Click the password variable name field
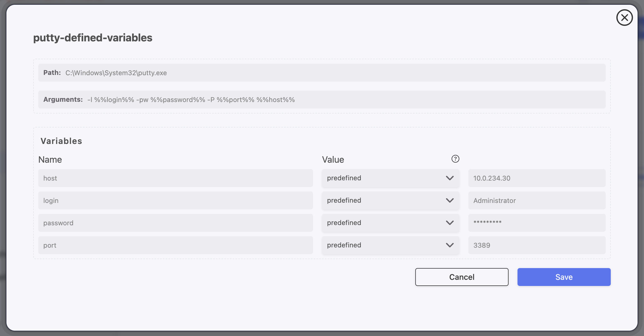Image resolution: width=644 pixels, height=336 pixels. (x=175, y=223)
